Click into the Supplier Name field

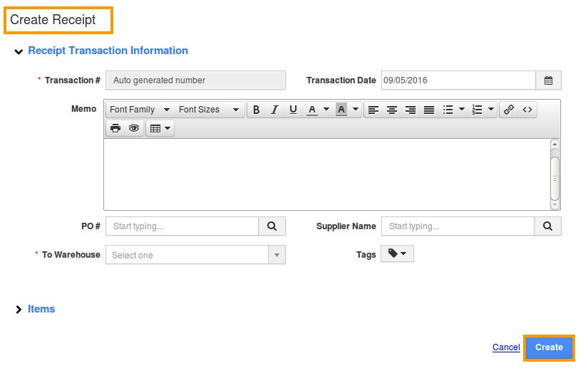[458, 226]
